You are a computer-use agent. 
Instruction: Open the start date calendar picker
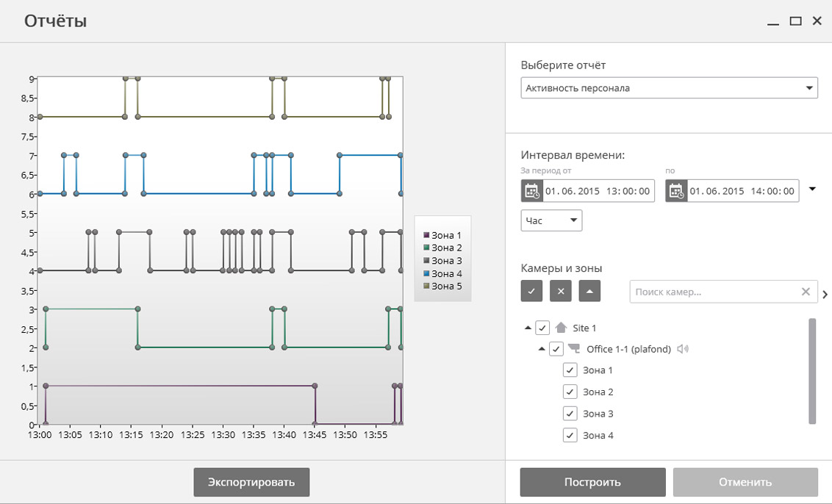click(x=531, y=191)
